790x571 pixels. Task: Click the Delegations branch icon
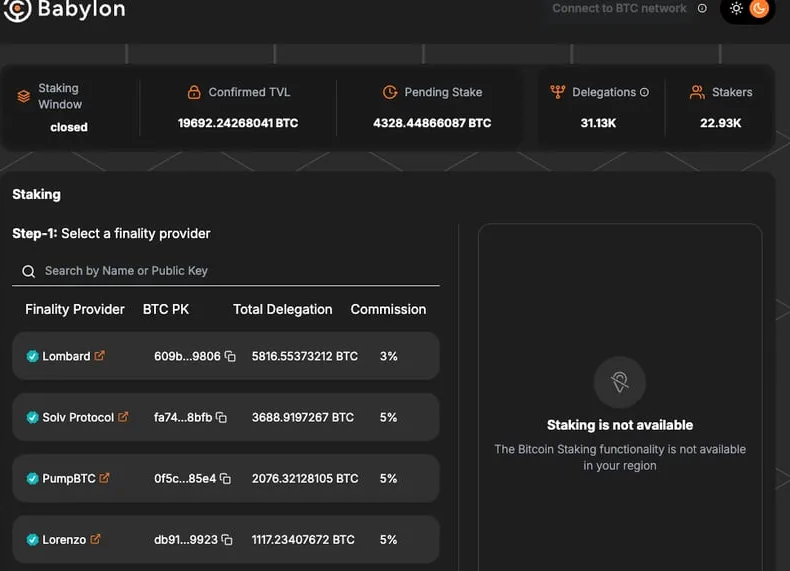[x=558, y=92]
